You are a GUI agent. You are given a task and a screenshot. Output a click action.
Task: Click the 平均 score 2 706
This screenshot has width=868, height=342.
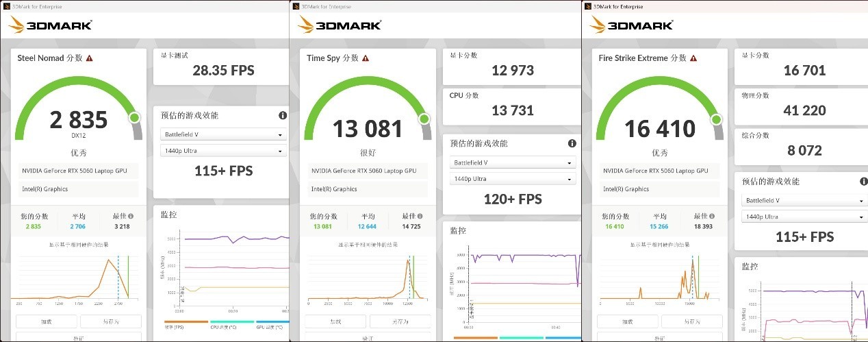pos(79,226)
